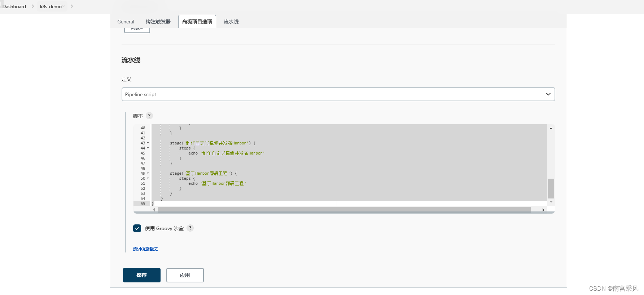The image size is (644, 295).
Task: Click the chevron after Dashboard breadcrumb
Action: click(33, 6)
